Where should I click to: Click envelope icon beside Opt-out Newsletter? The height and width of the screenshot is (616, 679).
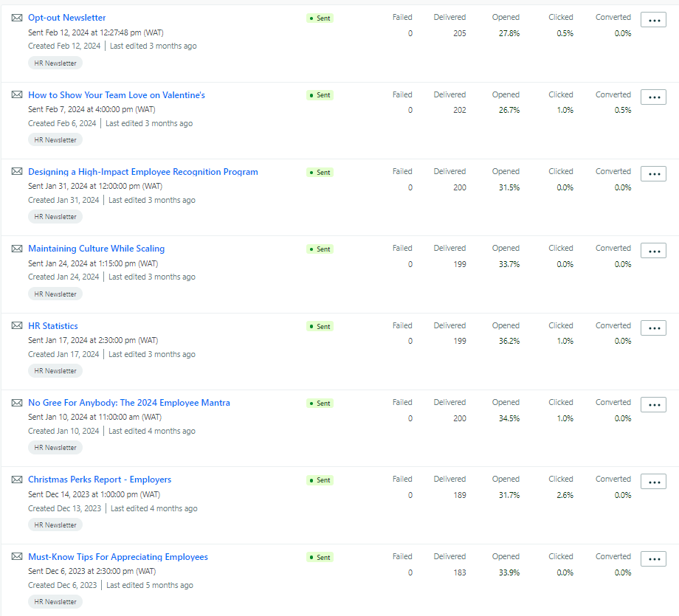click(x=17, y=18)
